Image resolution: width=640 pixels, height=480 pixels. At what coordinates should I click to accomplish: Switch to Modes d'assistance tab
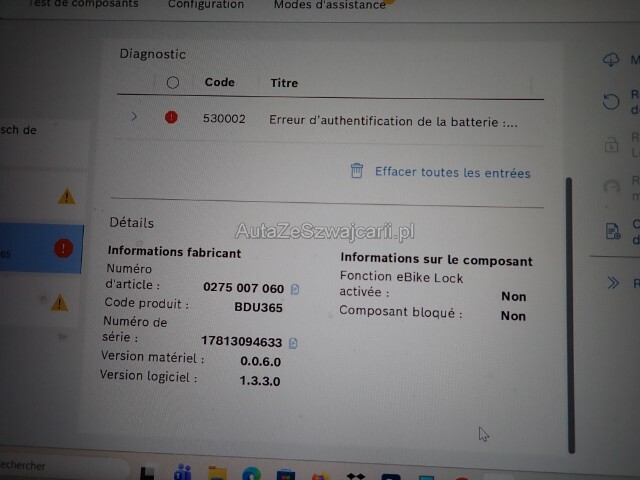pos(329,5)
